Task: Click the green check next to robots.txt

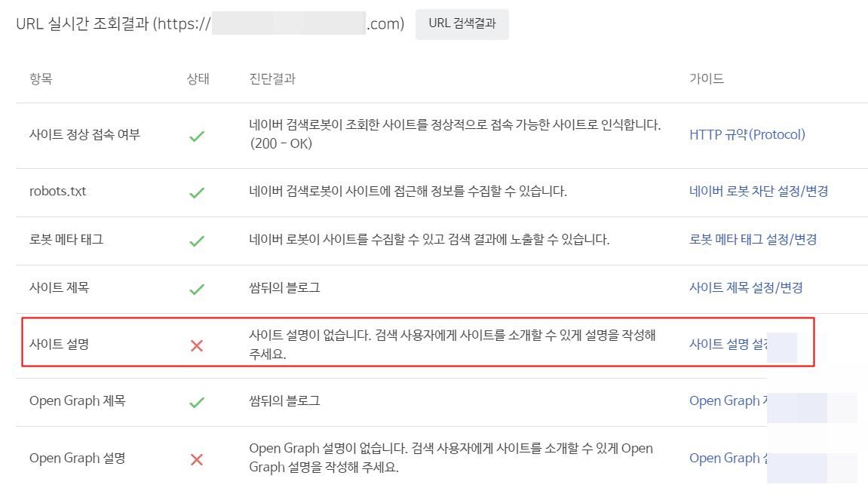Action: [198, 192]
